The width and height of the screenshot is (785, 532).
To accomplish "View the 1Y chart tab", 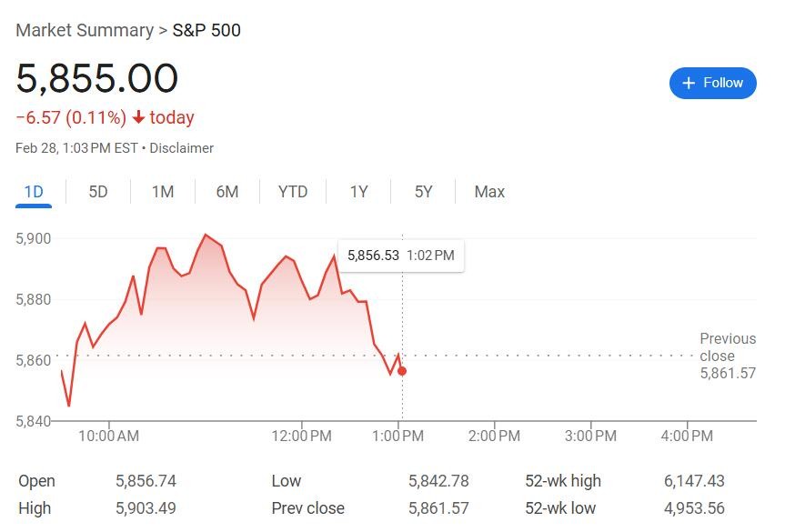I will (x=358, y=192).
